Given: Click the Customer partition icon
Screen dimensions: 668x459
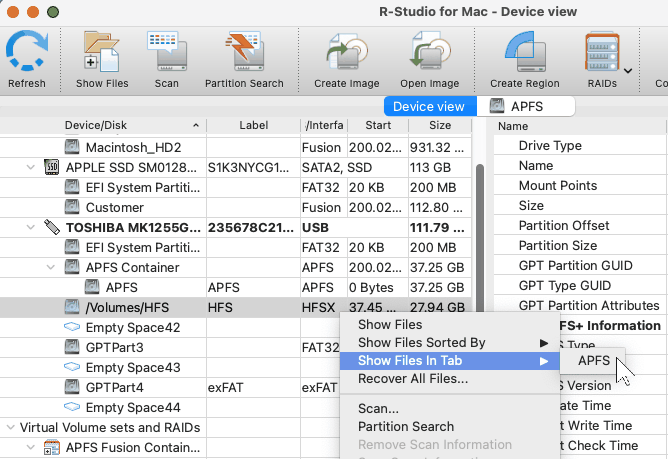Looking at the screenshot, I should pos(72,207).
